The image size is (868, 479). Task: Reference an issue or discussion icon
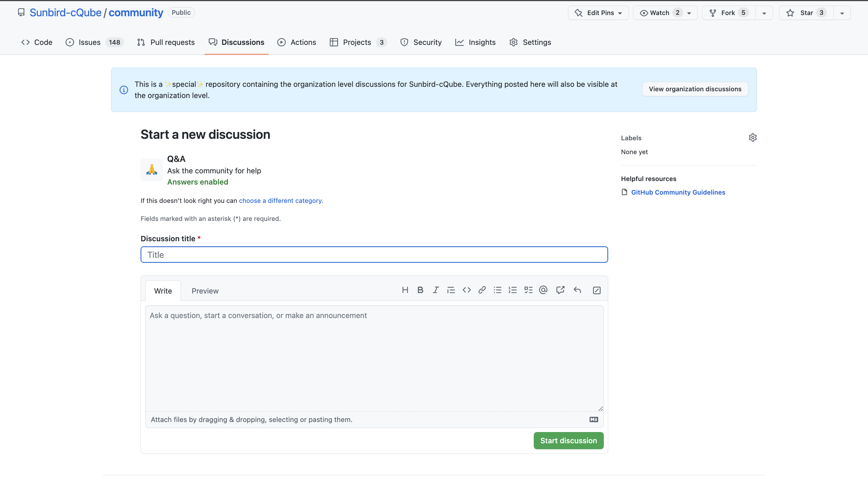click(560, 290)
